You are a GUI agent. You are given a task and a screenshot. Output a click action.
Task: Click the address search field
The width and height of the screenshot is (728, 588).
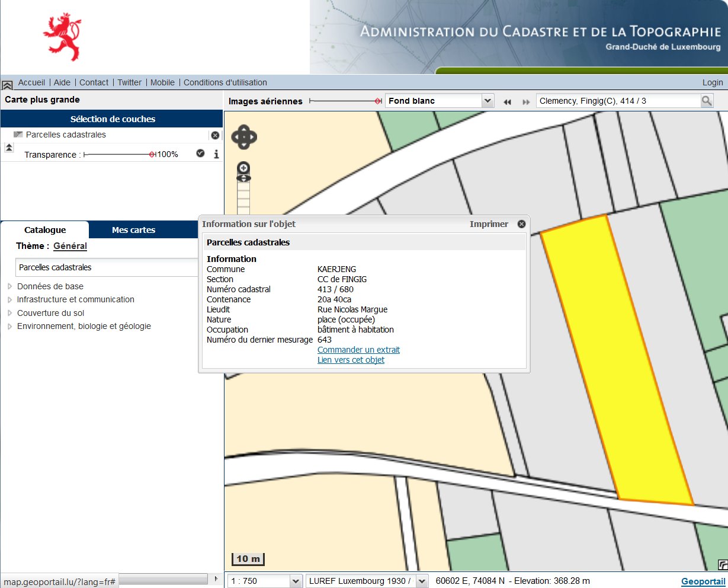(618, 101)
